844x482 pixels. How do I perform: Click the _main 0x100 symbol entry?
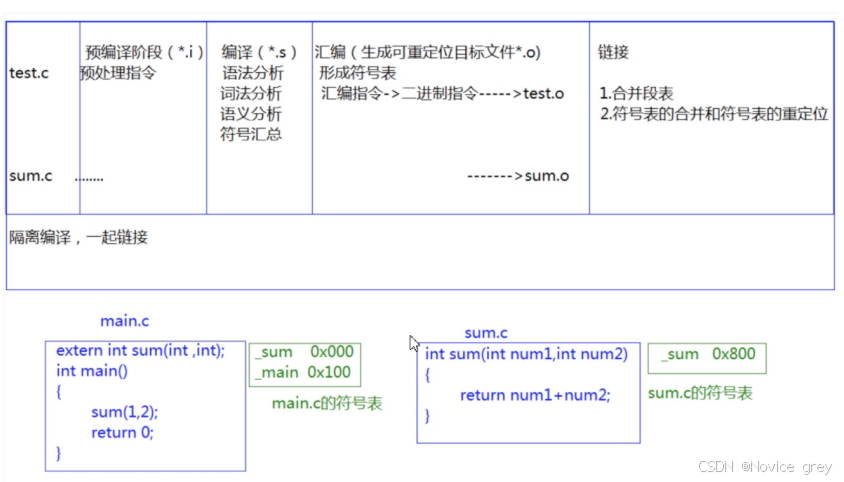tap(303, 372)
